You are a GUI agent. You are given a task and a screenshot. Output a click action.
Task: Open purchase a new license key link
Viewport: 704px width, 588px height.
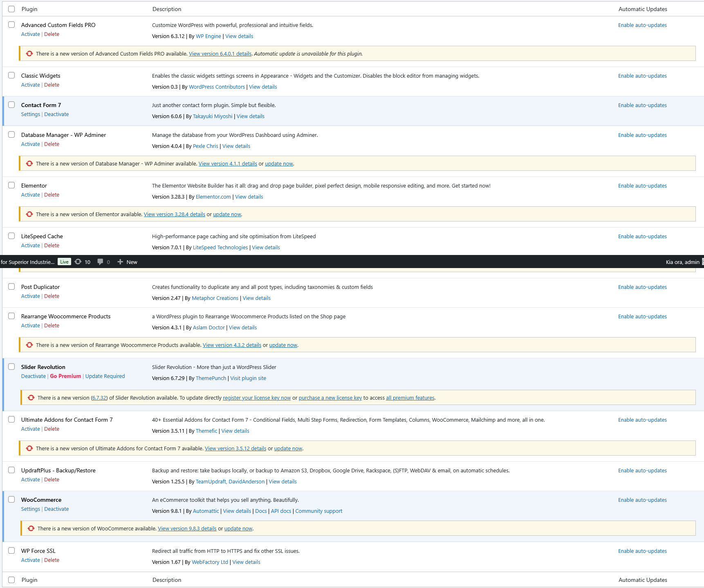click(330, 398)
